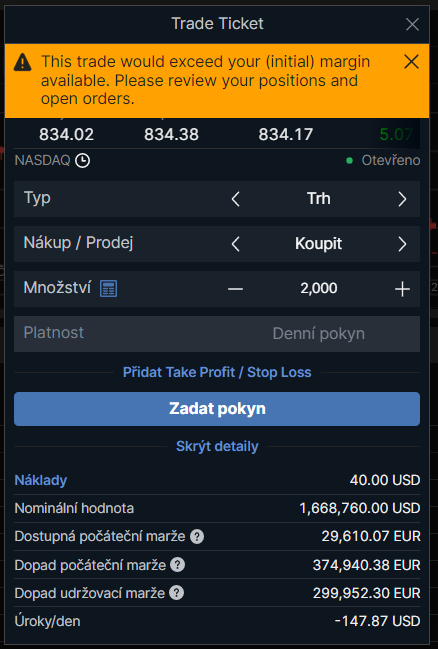Image resolution: width=438 pixels, height=649 pixels.
Task: Toggle Nákup / Prodej with right chevron
Action: pos(402,244)
